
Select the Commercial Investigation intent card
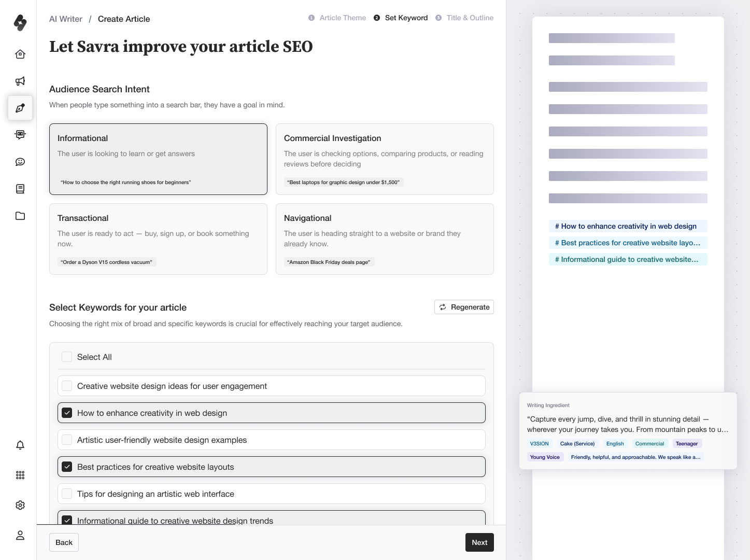(x=385, y=159)
